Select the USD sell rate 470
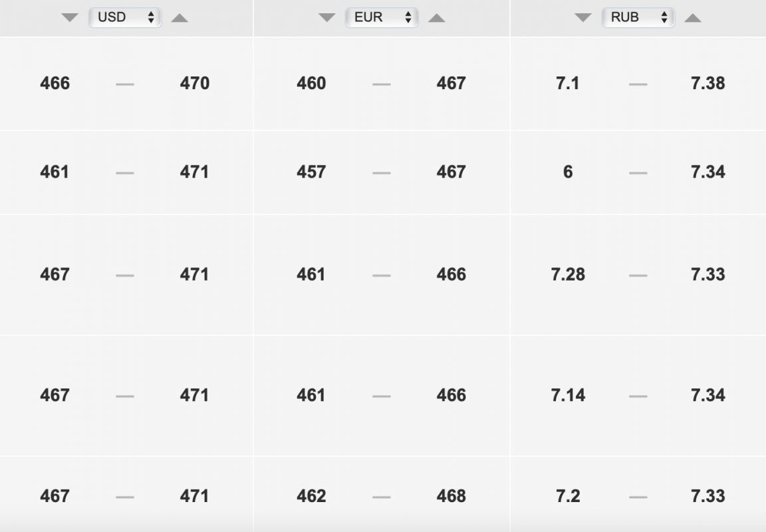Viewport: 766px width, 532px height. tap(194, 84)
